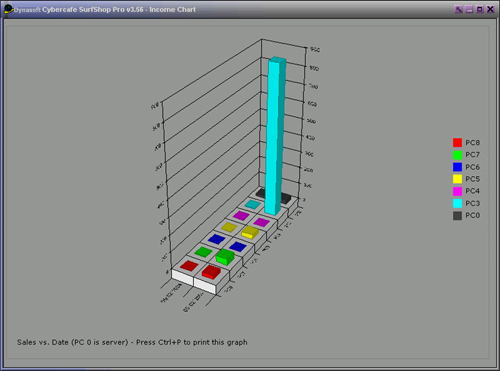The image size is (500, 371).
Task: Select the raised green PC7 bar
Action: (x=225, y=257)
